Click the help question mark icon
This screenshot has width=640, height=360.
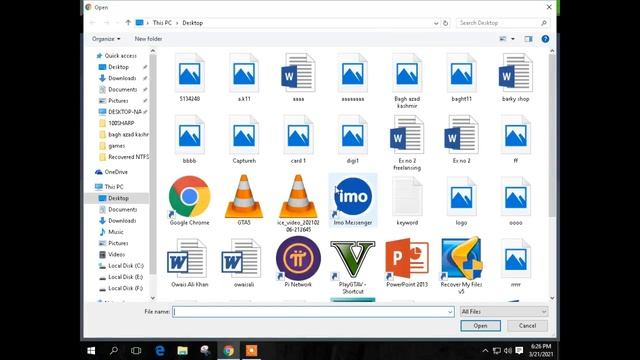(545, 39)
